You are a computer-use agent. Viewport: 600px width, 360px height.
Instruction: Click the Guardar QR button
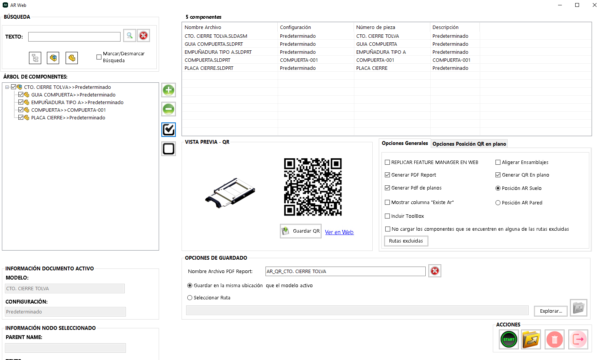pos(301,231)
